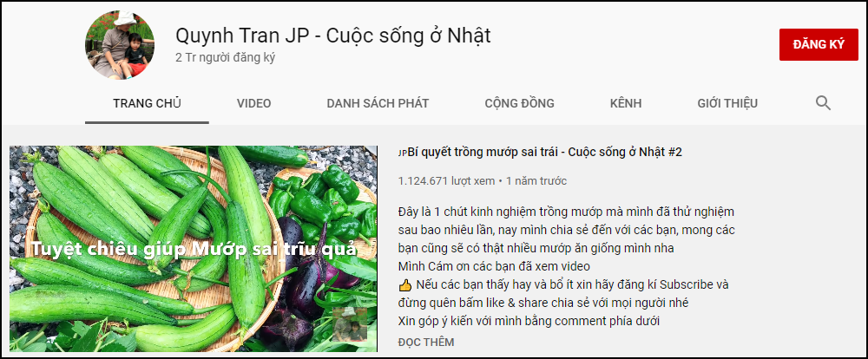Click the thumbs-up emoji in the description
This screenshot has width=868, height=359.
pos(404,285)
